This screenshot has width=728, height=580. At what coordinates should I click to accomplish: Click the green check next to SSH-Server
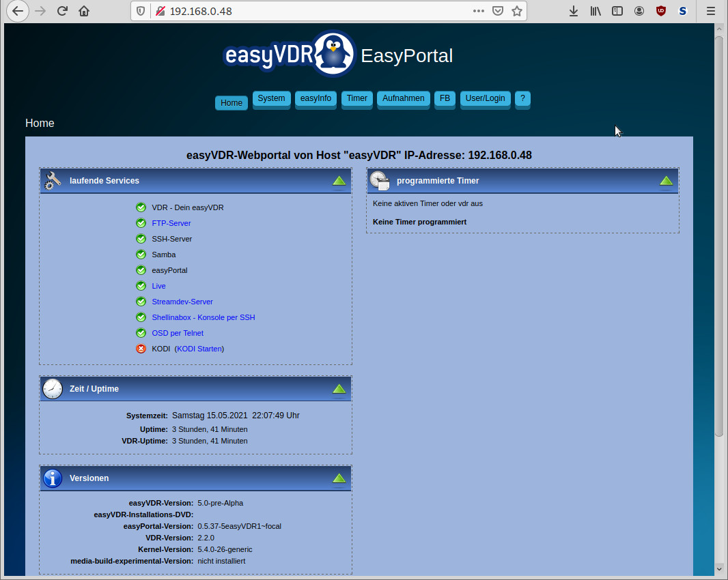click(x=141, y=239)
